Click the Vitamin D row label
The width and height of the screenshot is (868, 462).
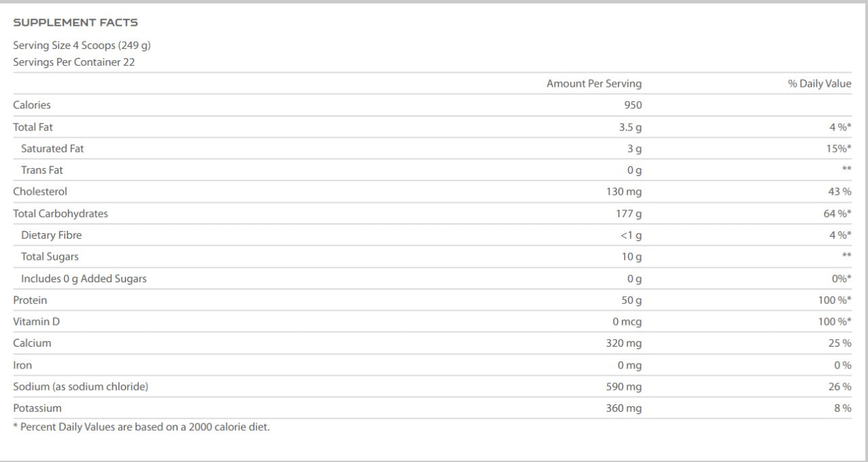[37, 322]
